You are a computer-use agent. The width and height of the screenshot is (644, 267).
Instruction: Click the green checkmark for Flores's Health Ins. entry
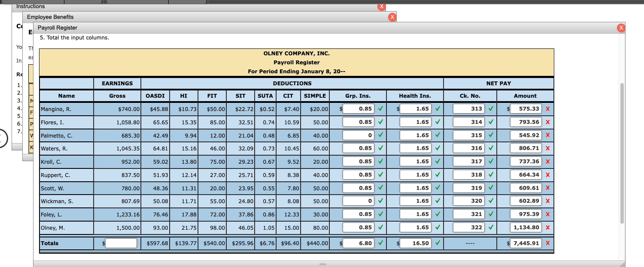(437, 122)
